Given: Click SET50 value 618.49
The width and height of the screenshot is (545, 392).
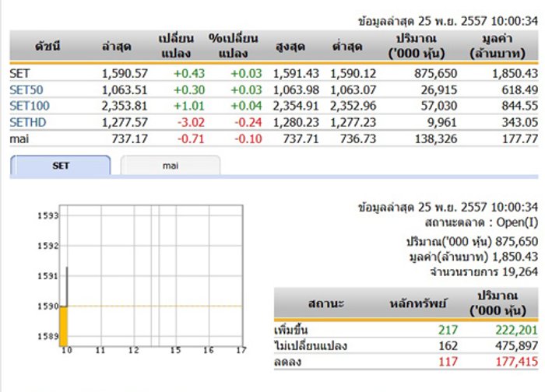Looking at the screenshot, I should pyautogui.click(x=520, y=90).
